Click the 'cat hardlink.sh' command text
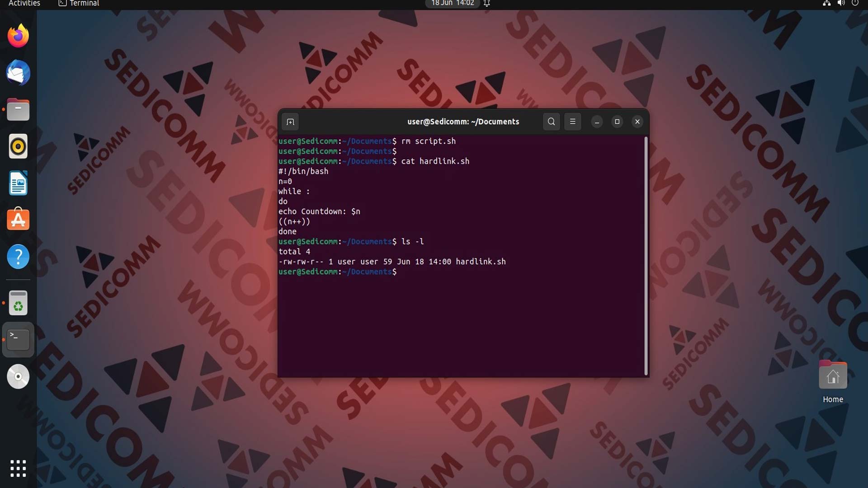Viewport: 868px width, 488px height. [x=435, y=161]
